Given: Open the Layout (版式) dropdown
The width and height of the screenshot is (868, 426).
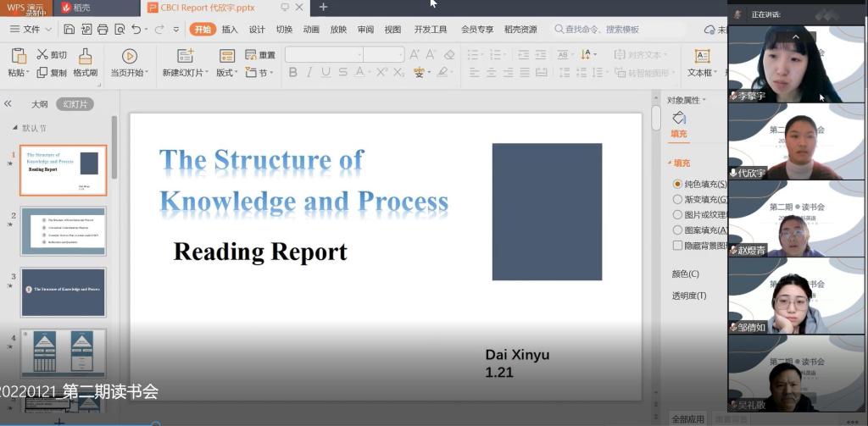Looking at the screenshot, I should click(226, 73).
